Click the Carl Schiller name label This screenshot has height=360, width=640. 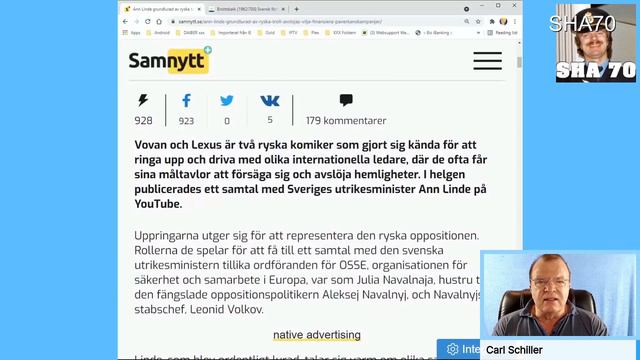514,350
